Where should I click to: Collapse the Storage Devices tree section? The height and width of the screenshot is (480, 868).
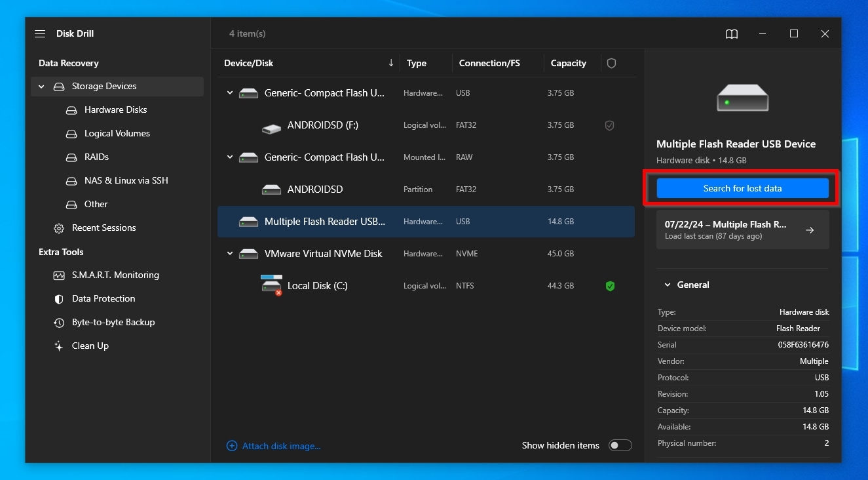(x=41, y=87)
